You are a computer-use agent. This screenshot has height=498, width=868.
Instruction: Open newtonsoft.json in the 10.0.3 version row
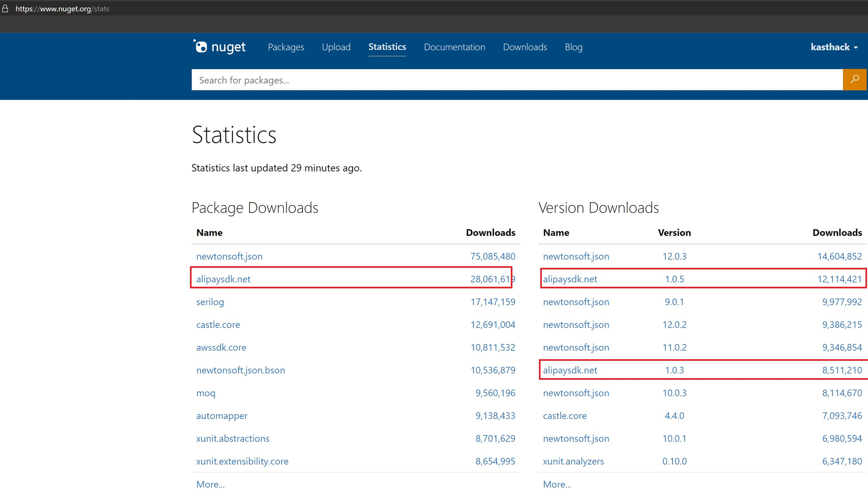coord(576,393)
